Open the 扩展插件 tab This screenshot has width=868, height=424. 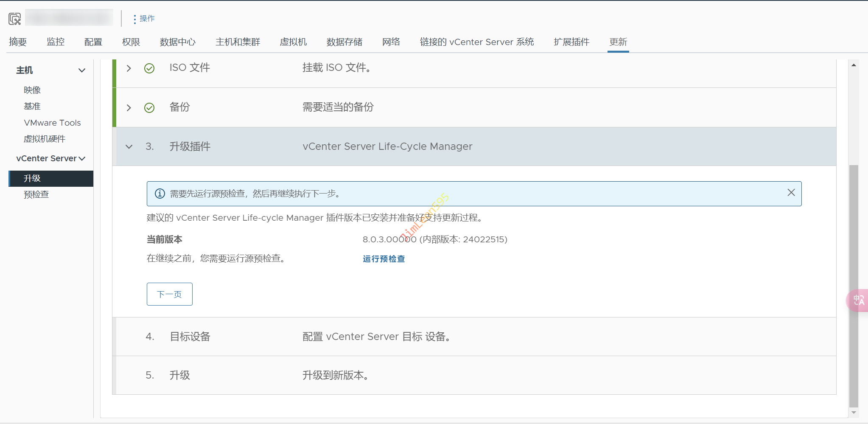(571, 42)
